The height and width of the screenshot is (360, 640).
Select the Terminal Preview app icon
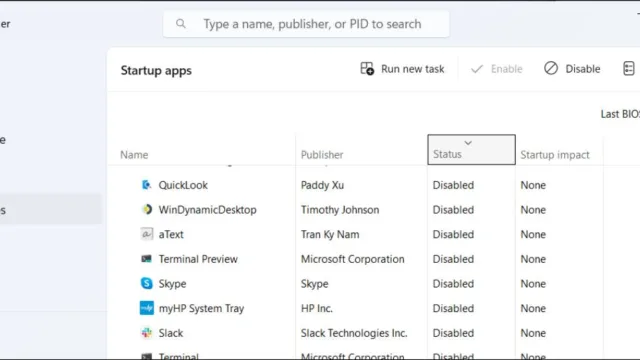coord(147,259)
